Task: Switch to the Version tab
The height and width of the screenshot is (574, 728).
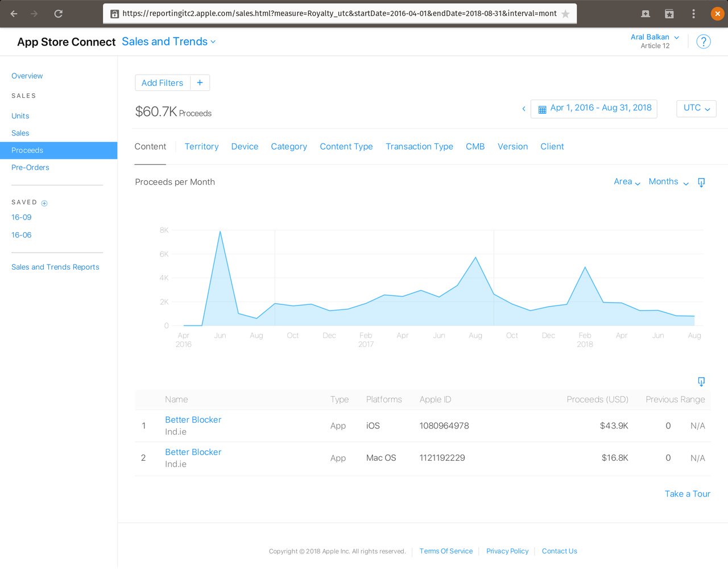Action: click(512, 147)
